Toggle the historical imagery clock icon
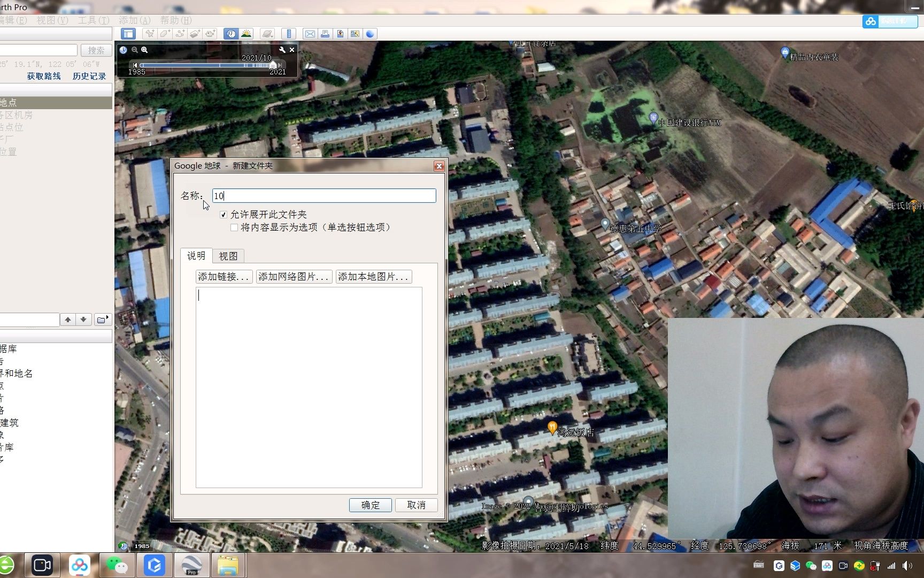The width and height of the screenshot is (924, 578). point(231,34)
